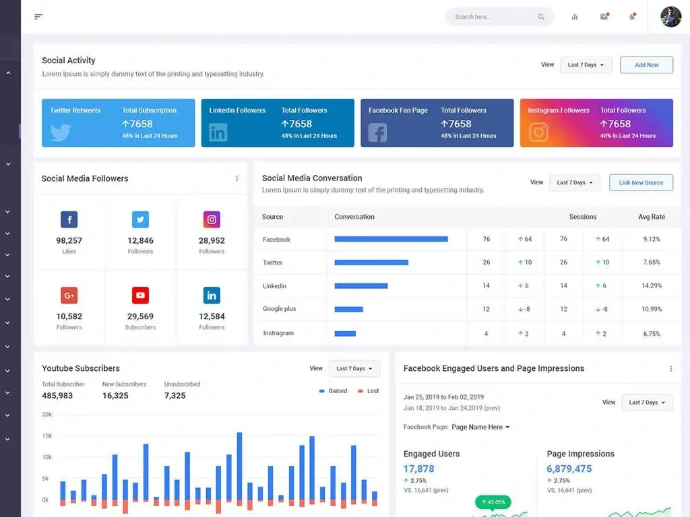690x517 pixels.
Task: Open the user profile avatar
Action: point(670,16)
